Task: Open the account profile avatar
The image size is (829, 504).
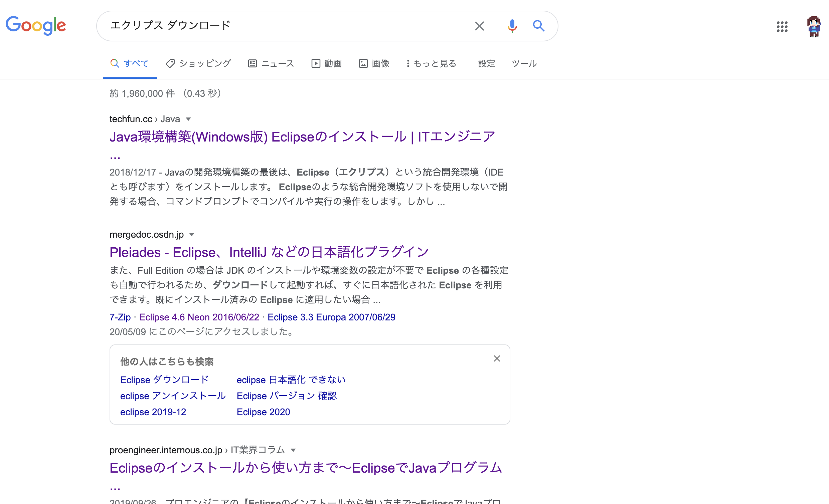Action: click(x=814, y=27)
